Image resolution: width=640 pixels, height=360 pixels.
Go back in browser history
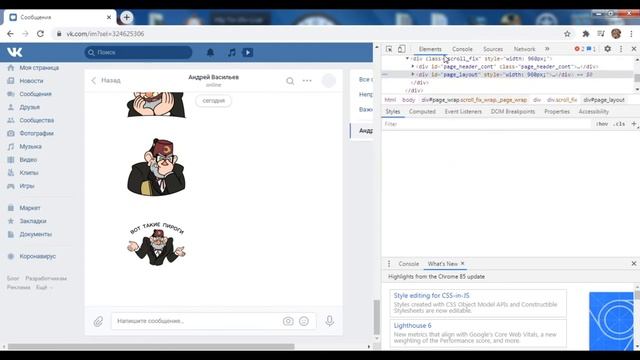(10, 34)
